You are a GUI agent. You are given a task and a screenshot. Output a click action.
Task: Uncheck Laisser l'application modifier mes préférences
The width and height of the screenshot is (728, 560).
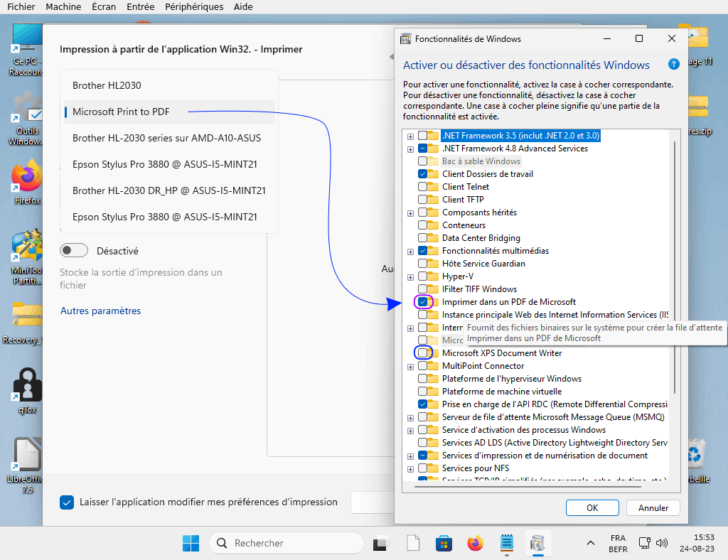[66, 502]
